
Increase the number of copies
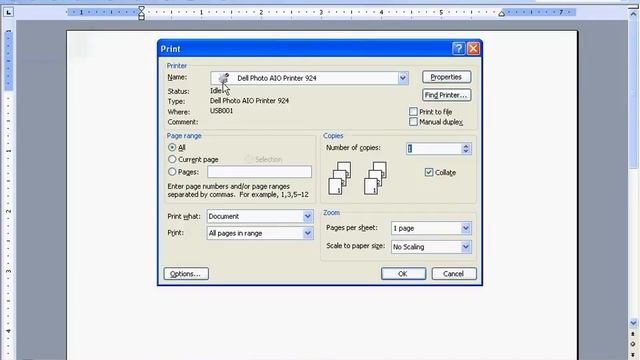coord(466,146)
